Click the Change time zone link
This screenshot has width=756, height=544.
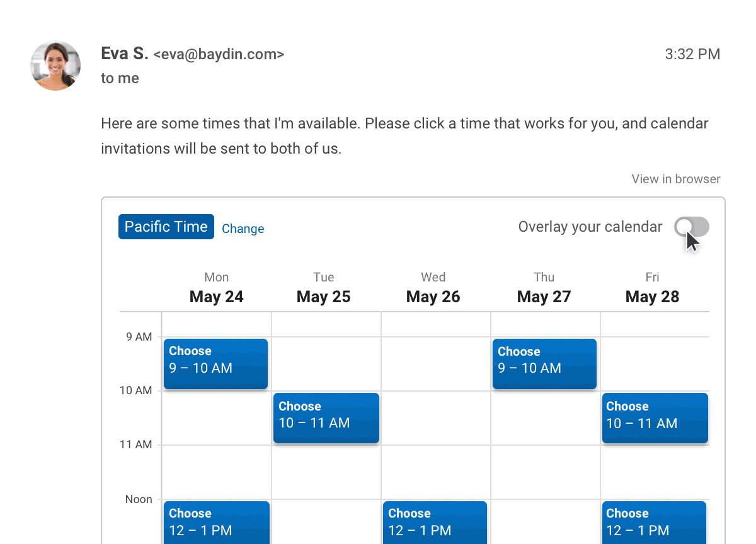243,229
